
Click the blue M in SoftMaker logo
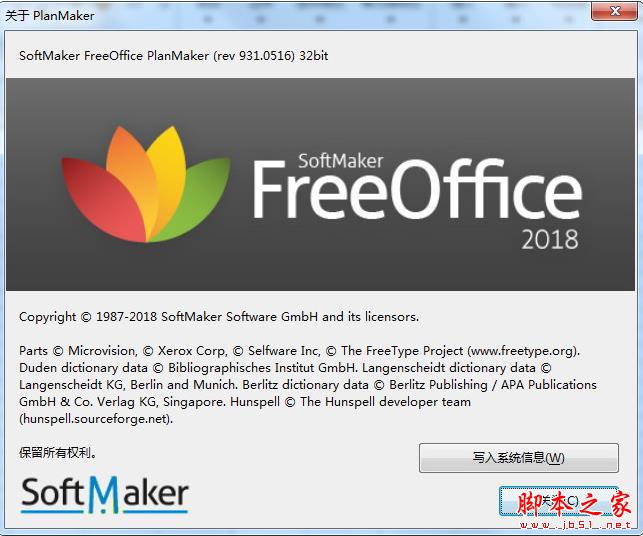pos(104,495)
